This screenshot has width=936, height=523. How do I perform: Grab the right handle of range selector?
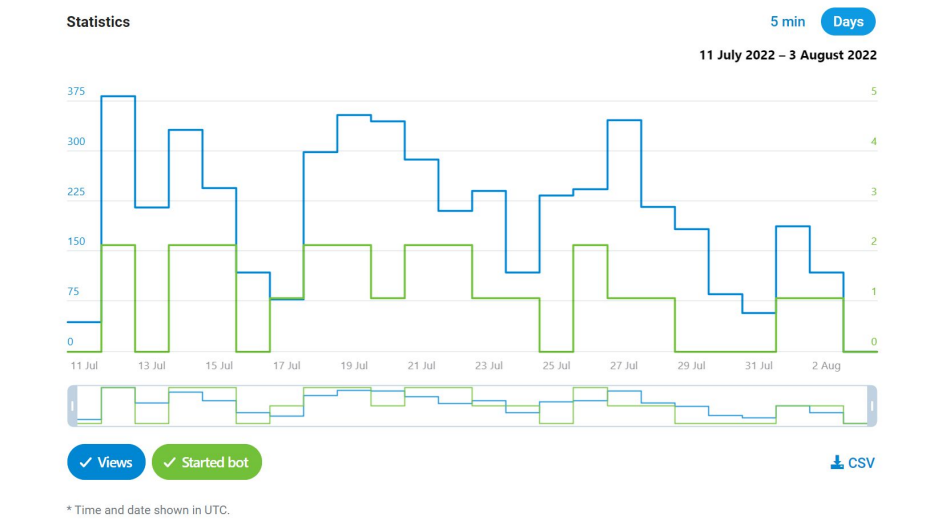point(872,406)
